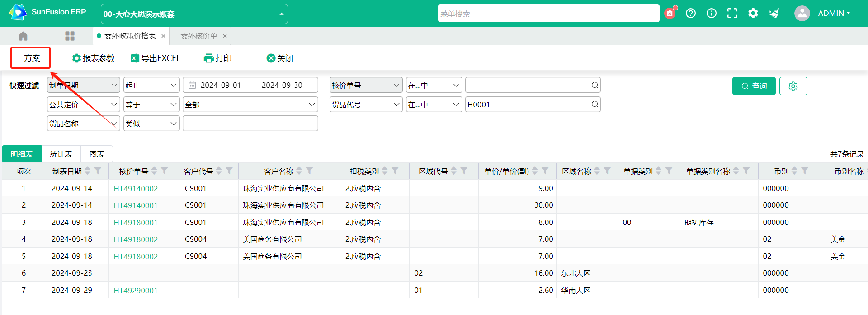This screenshot has height=315, width=868.
Task: Switch to the 图表 tab
Action: [x=97, y=154]
